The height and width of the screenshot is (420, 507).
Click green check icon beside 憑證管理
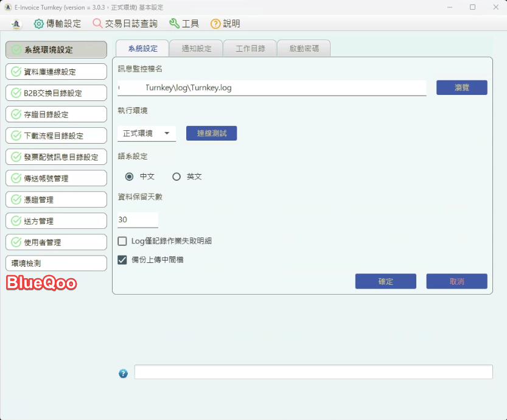click(16, 200)
